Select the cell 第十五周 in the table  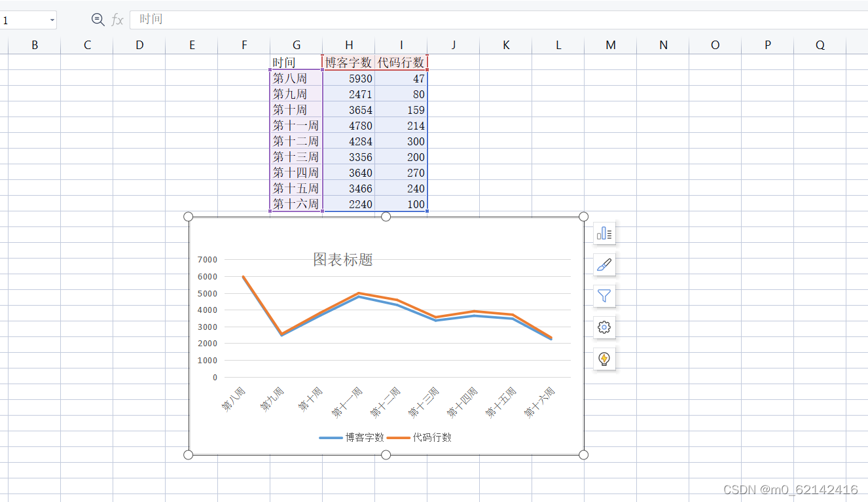tap(297, 188)
